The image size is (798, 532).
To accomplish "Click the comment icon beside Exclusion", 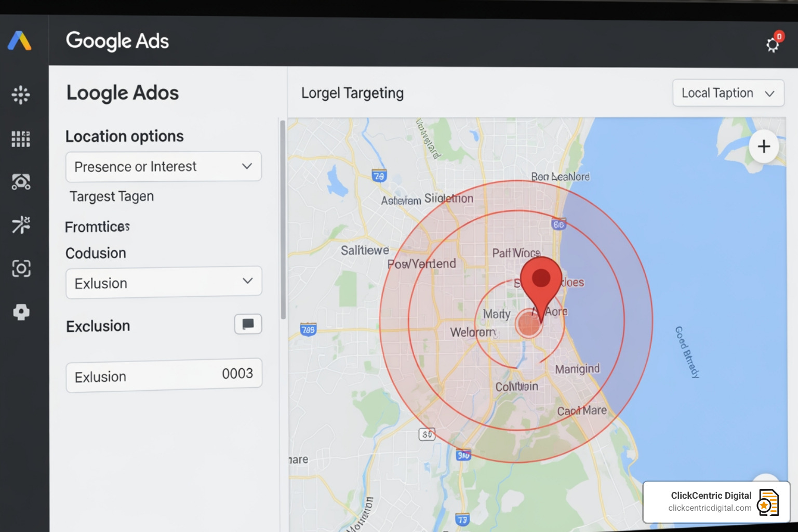I will point(248,324).
